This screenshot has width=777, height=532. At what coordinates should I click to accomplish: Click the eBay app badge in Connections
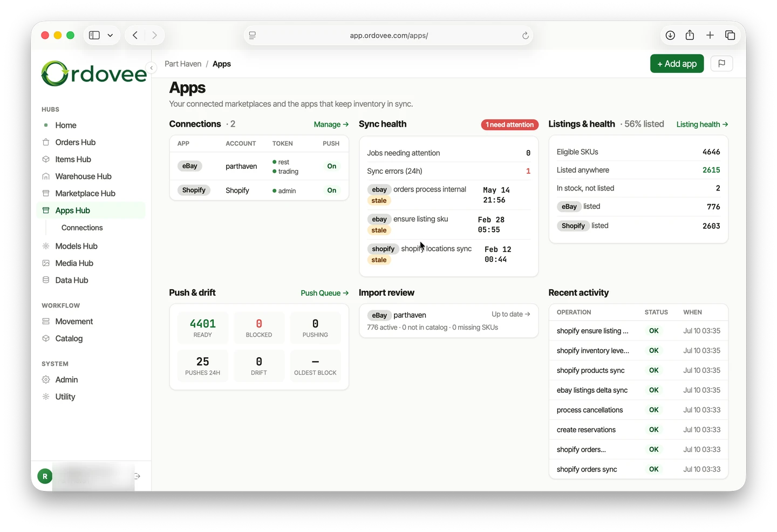(189, 166)
